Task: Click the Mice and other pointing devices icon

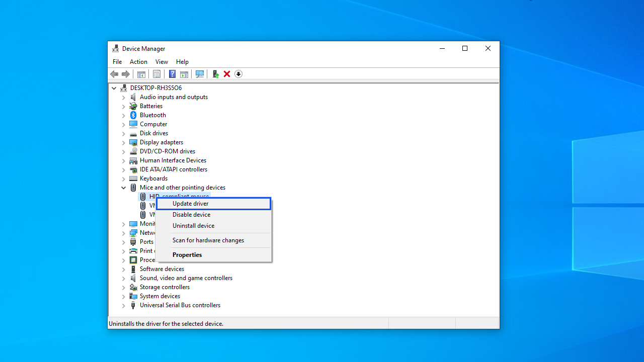Action: tap(133, 188)
